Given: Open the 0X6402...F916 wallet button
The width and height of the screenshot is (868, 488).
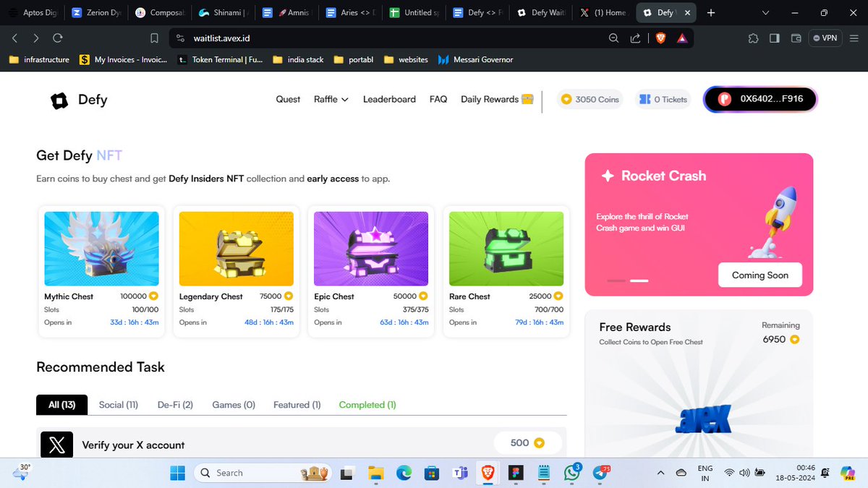Looking at the screenshot, I should coord(760,100).
